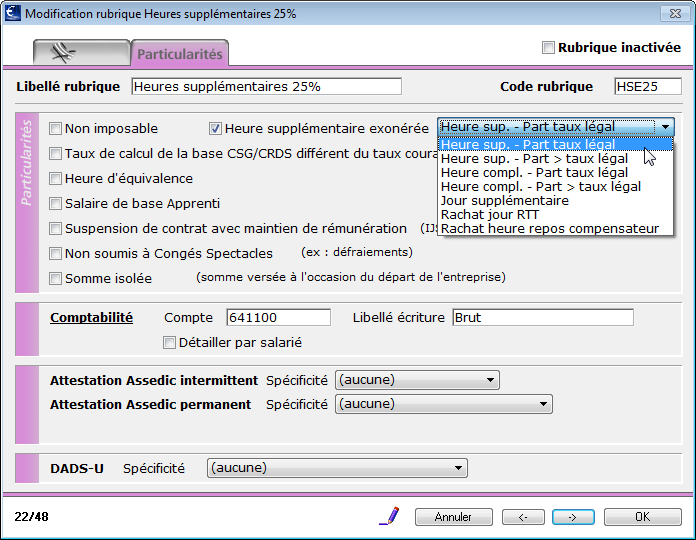The image size is (696, 540).
Task: Open the DADS-U Spécificité dropdown
Action: click(x=337, y=468)
